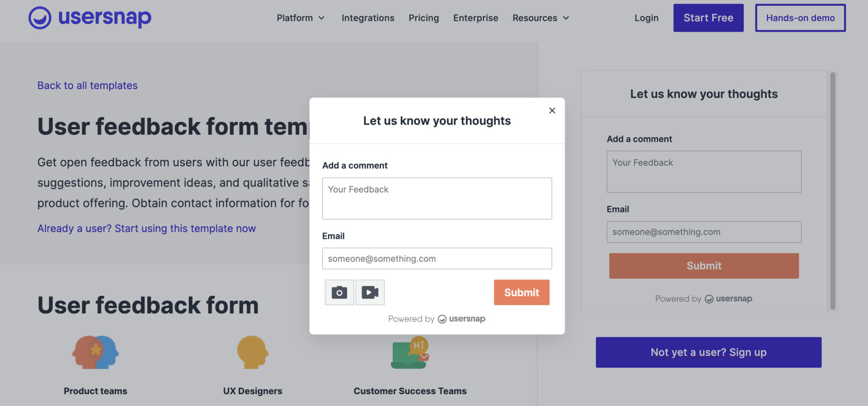Image resolution: width=868 pixels, height=406 pixels.
Task: Open the Integrations page
Action: pos(368,18)
